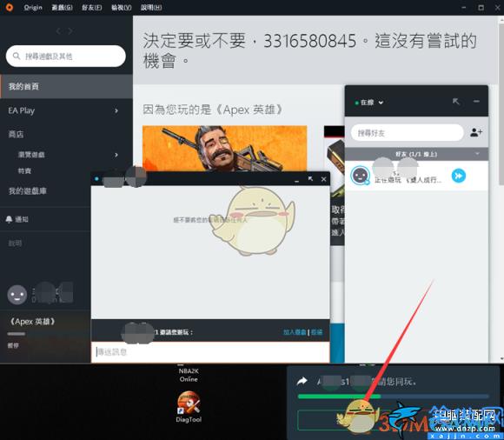
Task: Select 《Apex 英雄》 download in the sidebar
Action: tap(32, 322)
